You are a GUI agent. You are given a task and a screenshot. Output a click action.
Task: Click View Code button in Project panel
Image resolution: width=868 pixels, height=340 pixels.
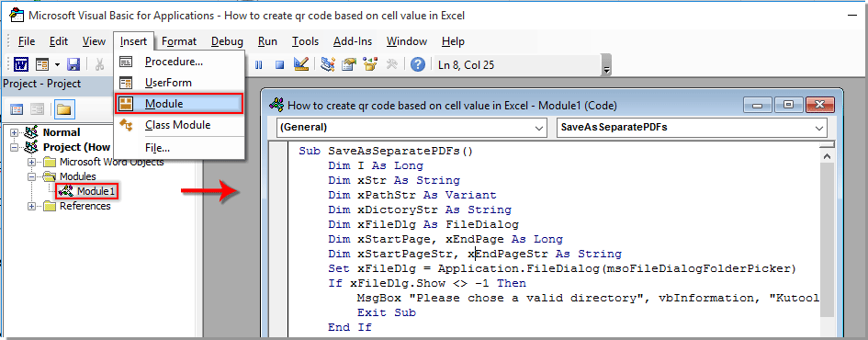(x=17, y=109)
